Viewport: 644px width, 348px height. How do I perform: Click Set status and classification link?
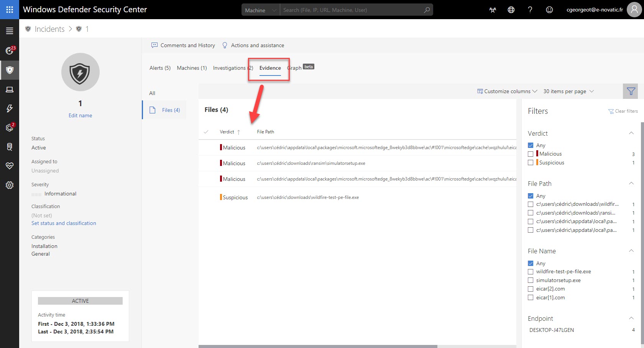click(x=64, y=223)
